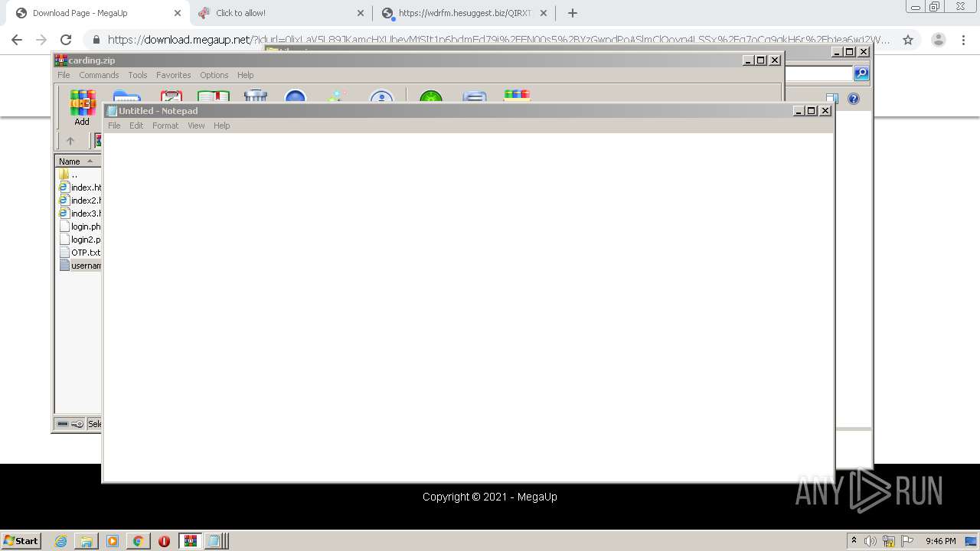Image resolution: width=980 pixels, height=551 pixels.
Task: Open the Start menu
Action: coord(21,540)
